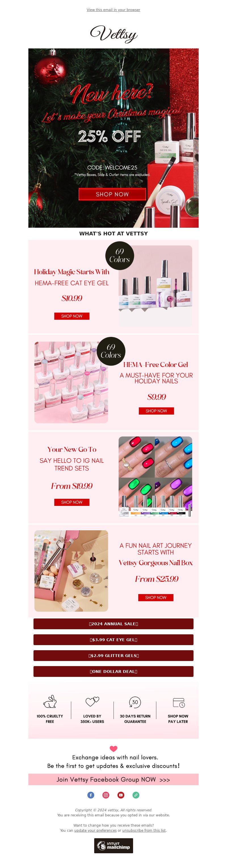Click the 30 days return icon
Screen dimensions: 227x868
click(135, 702)
